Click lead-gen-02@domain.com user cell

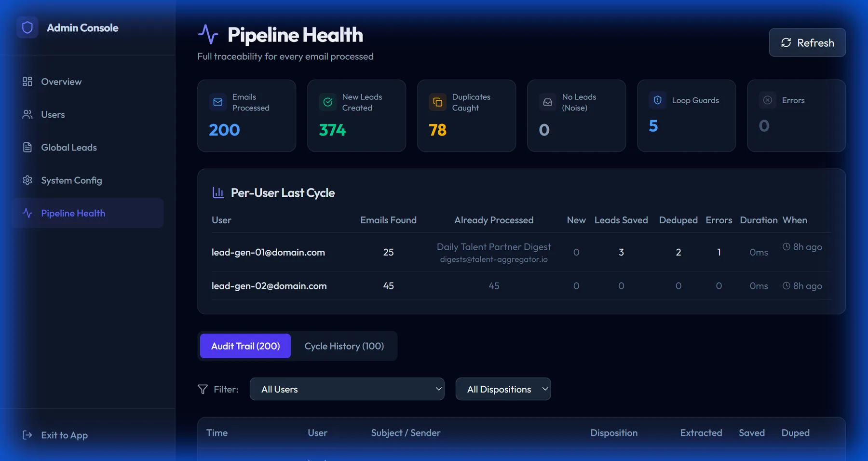click(269, 285)
